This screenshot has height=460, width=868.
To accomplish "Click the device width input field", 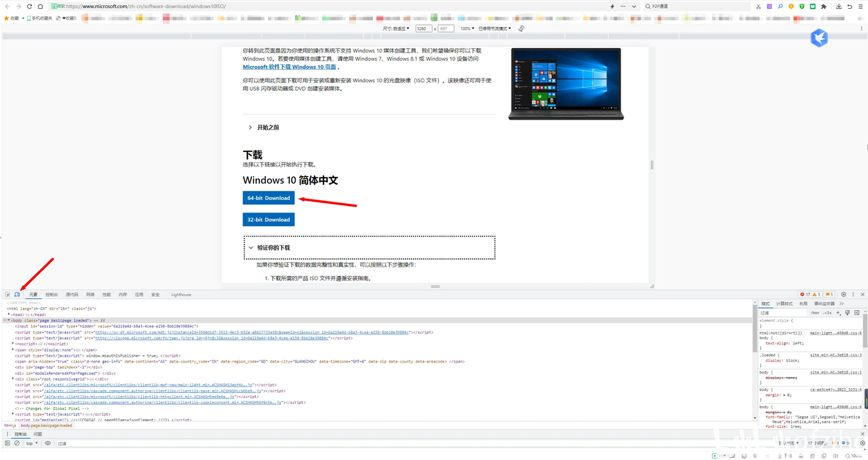I will pyautogui.click(x=424, y=28).
